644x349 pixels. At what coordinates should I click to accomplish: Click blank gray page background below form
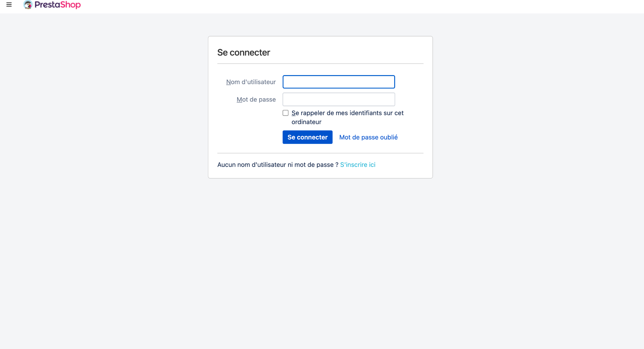point(322,261)
